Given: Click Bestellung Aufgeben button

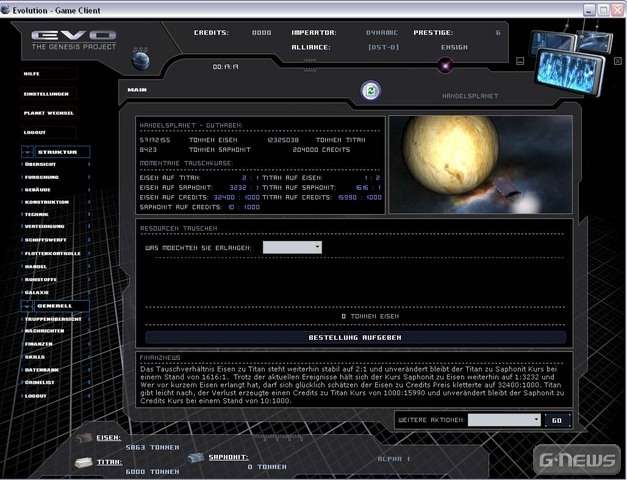Looking at the screenshot, I should coord(355,338).
